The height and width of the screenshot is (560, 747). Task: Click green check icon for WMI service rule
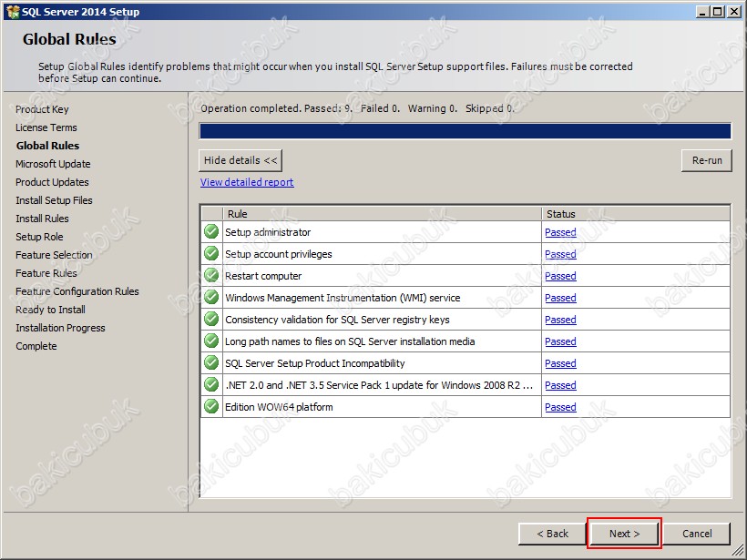coord(211,298)
